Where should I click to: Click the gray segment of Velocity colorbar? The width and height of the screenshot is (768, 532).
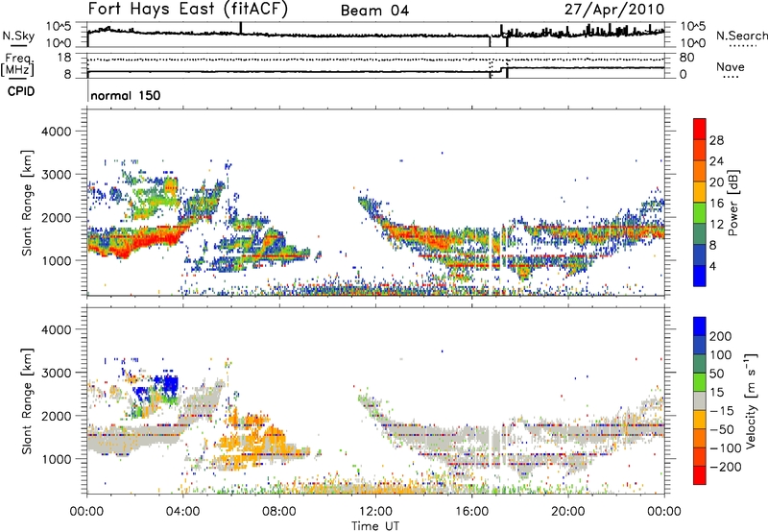tap(700, 400)
